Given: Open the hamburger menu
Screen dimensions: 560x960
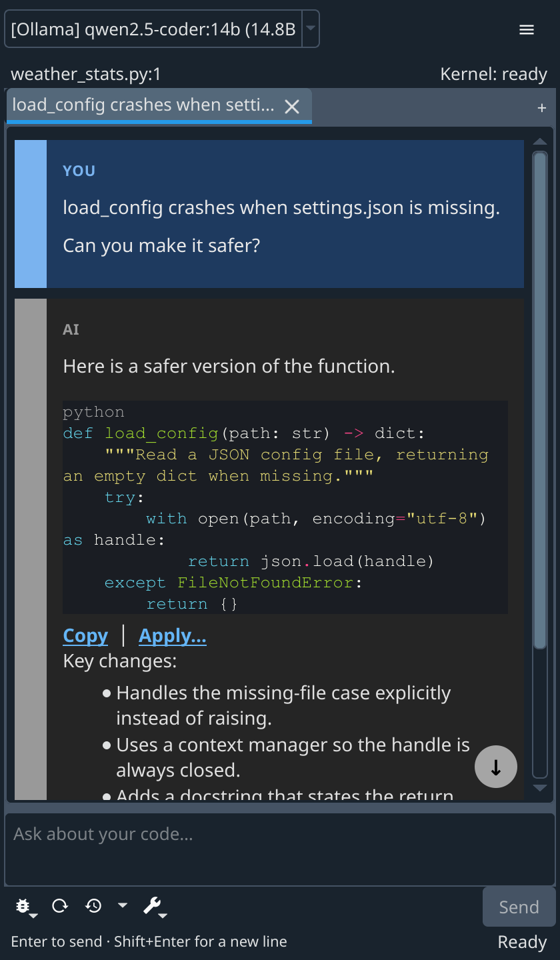Looking at the screenshot, I should click(527, 29).
